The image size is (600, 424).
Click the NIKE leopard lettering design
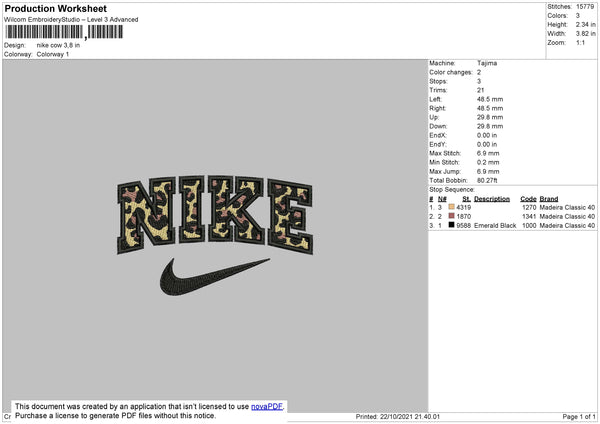coord(215,215)
